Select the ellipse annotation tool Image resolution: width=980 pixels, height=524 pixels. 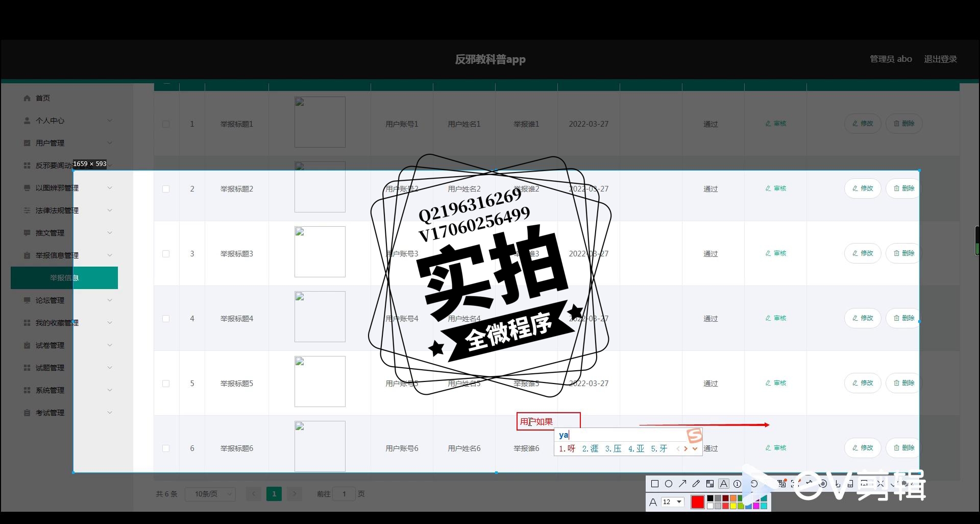point(669,484)
